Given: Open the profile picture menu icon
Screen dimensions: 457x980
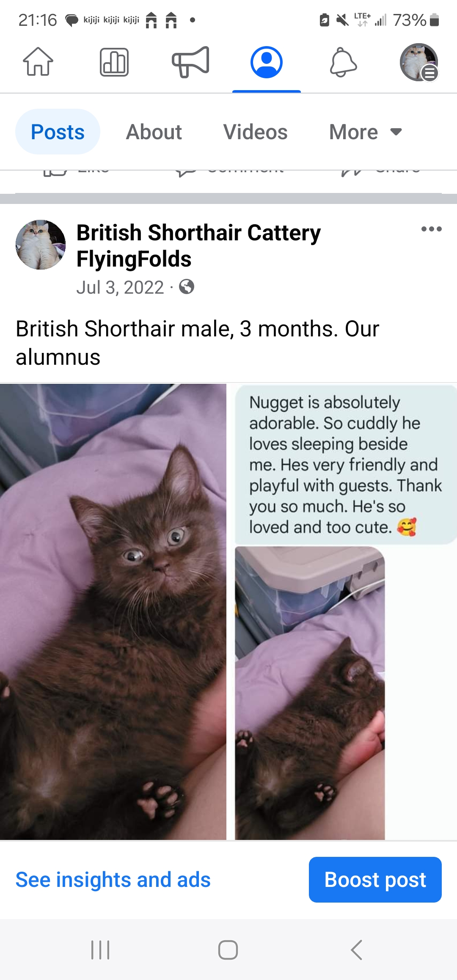Looking at the screenshot, I should click(419, 62).
